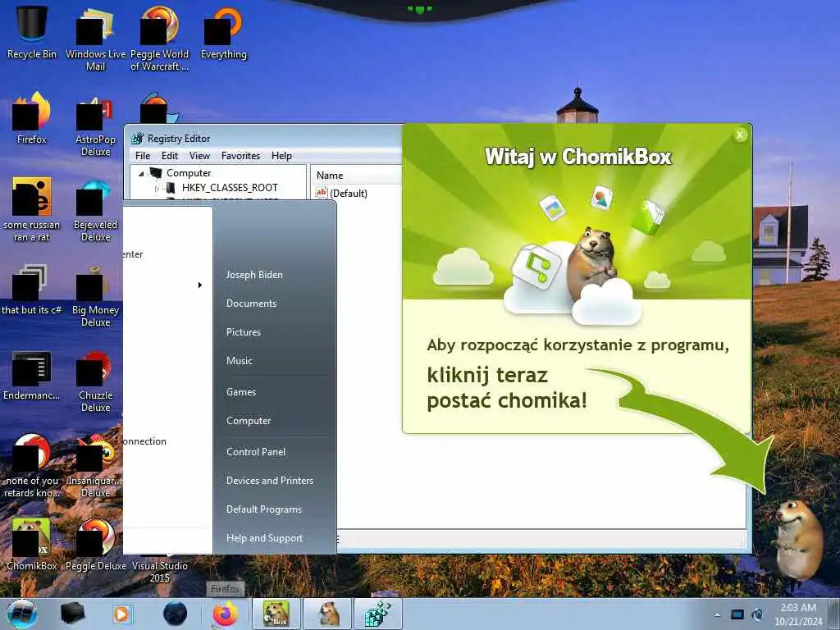Click the Windows Start orb
840x630 pixels.
[x=21, y=614]
